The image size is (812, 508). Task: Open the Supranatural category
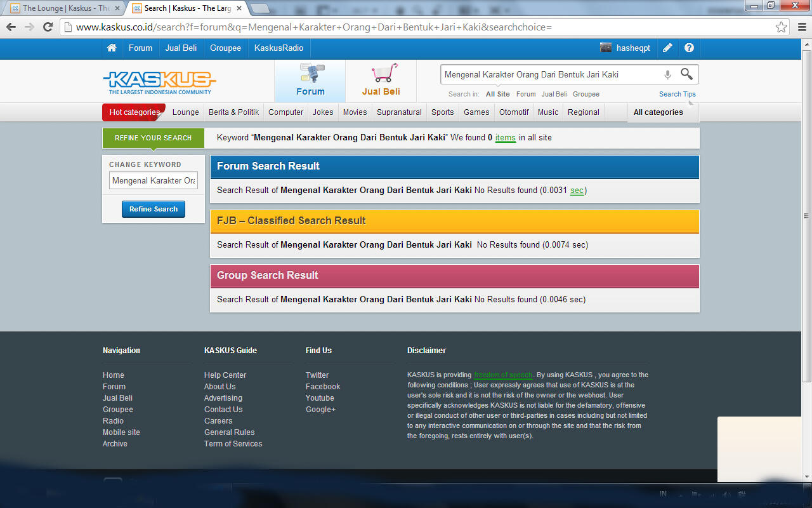[x=399, y=112]
